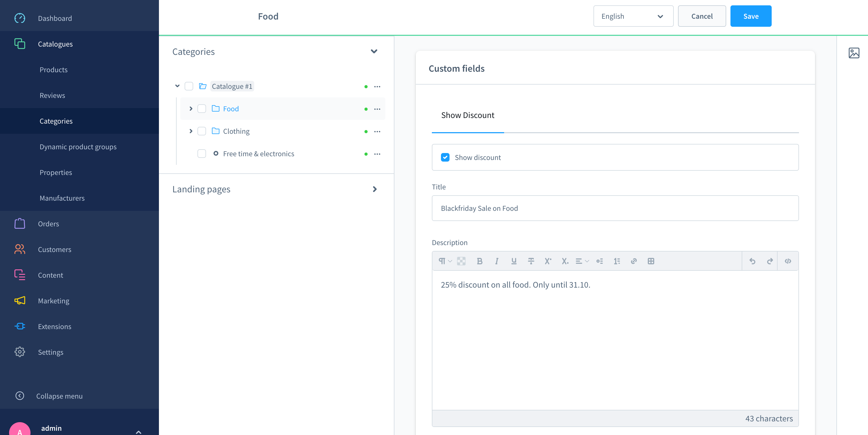Select the Food category link
Viewport: 868px width, 435px height.
[231, 109]
